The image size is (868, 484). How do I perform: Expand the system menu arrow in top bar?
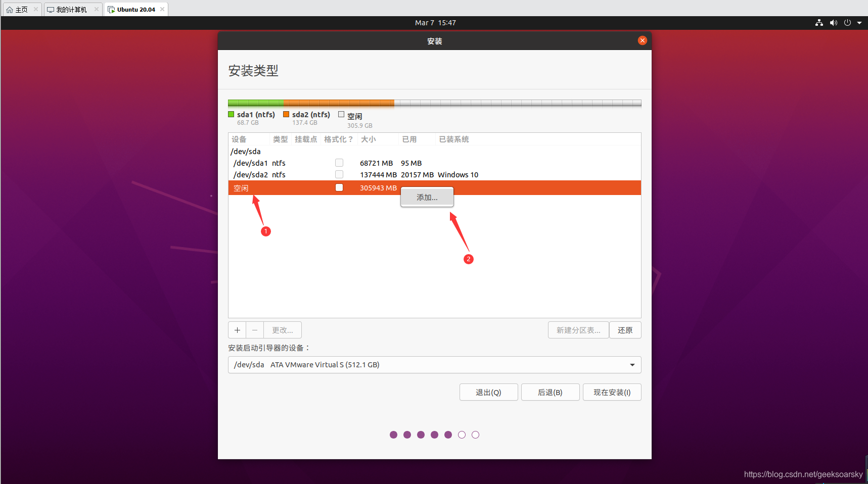tap(859, 23)
